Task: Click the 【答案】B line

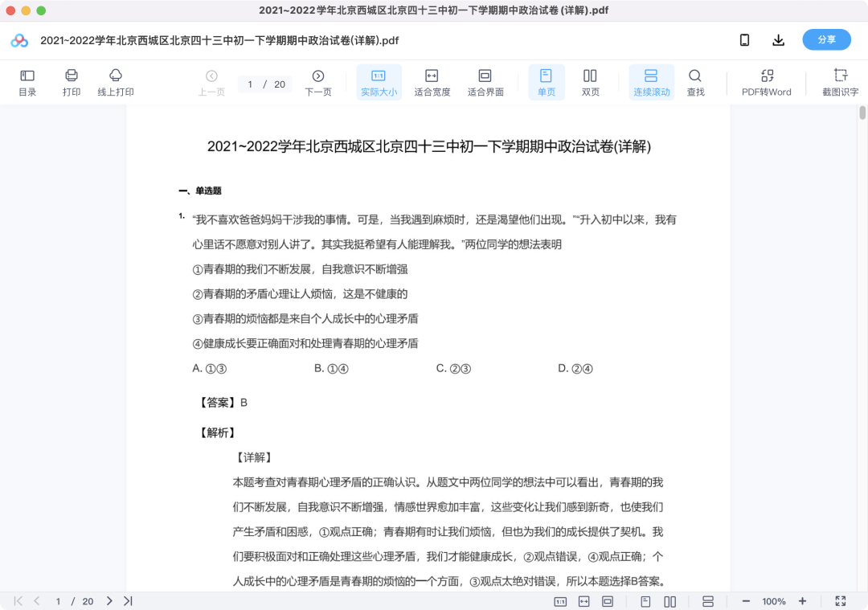Action: tap(222, 403)
